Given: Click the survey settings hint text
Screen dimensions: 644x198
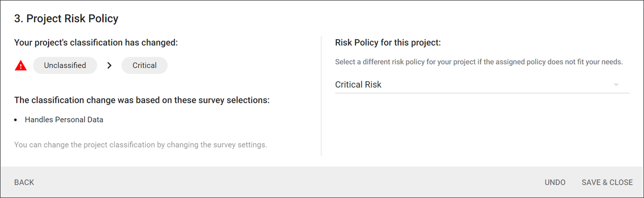Looking at the screenshot, I should 141,144.
